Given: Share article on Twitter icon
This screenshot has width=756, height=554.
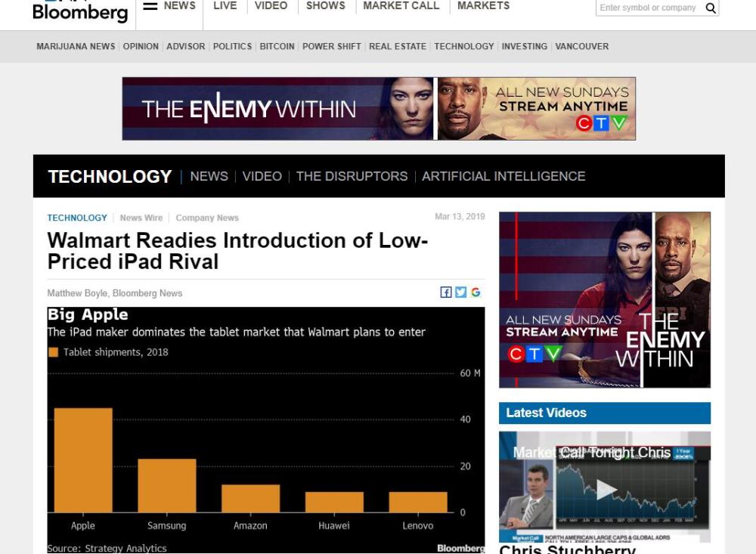Looking at the screenshot, I should click(x=461, y=292).
